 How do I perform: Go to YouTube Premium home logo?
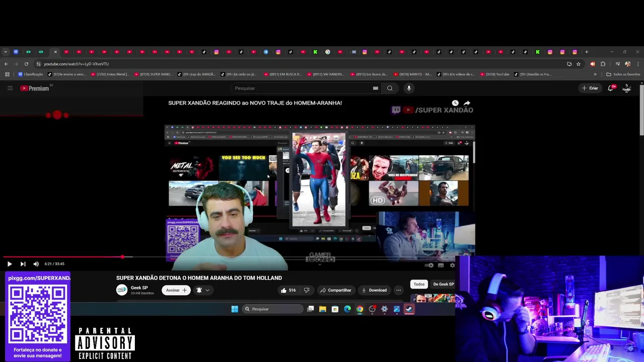click(35, 88)
